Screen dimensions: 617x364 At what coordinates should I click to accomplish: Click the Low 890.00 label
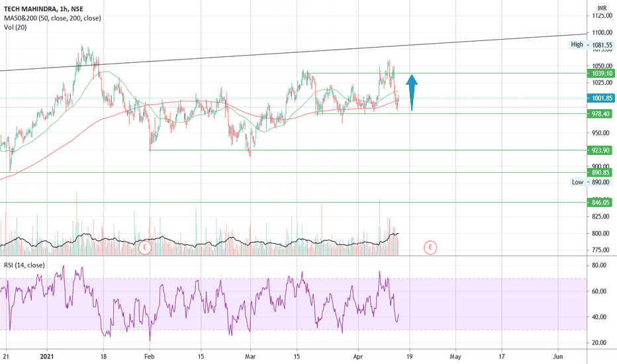tap(591, 182)
